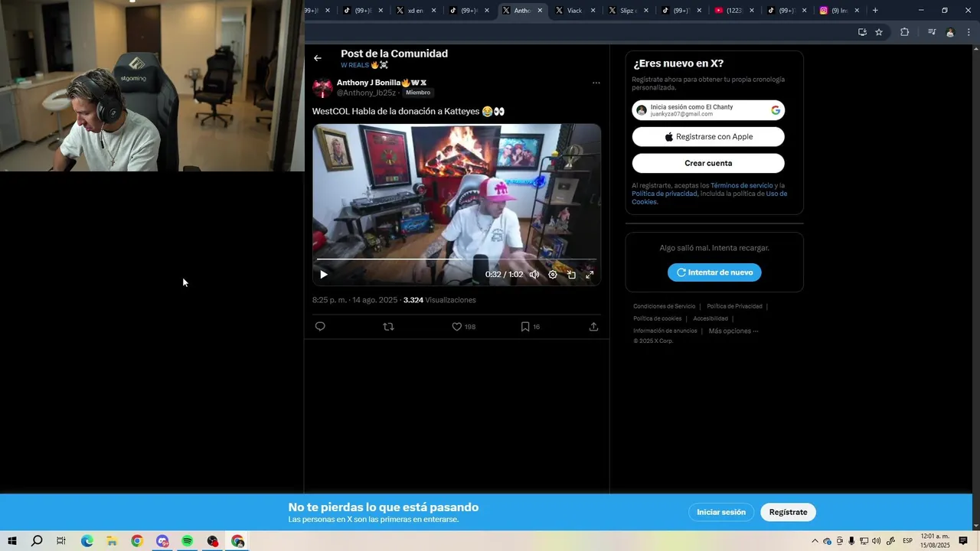The height and width of the screenshot is (551, 980).
Task: Open Política de cookies footer link
Action: (x=657, y=318)
